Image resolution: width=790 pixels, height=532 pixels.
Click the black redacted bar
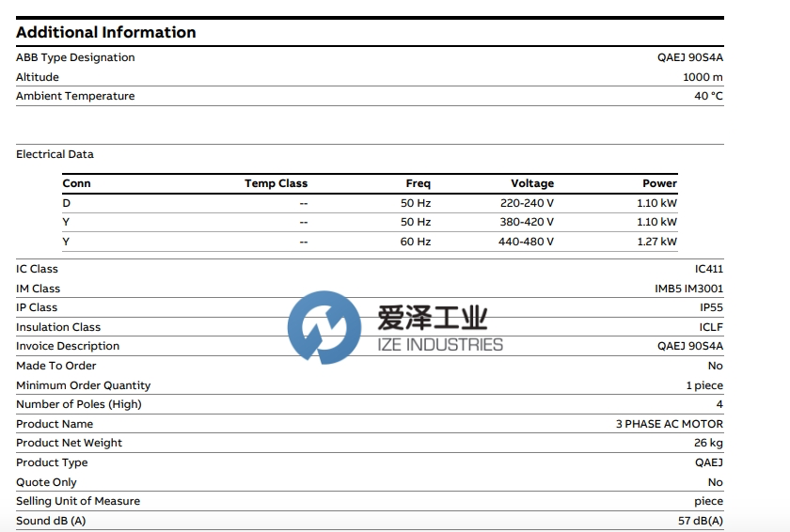click(371, 125)
